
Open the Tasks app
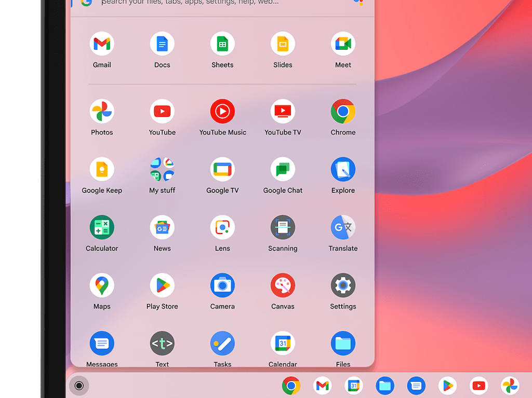(222, 343)
